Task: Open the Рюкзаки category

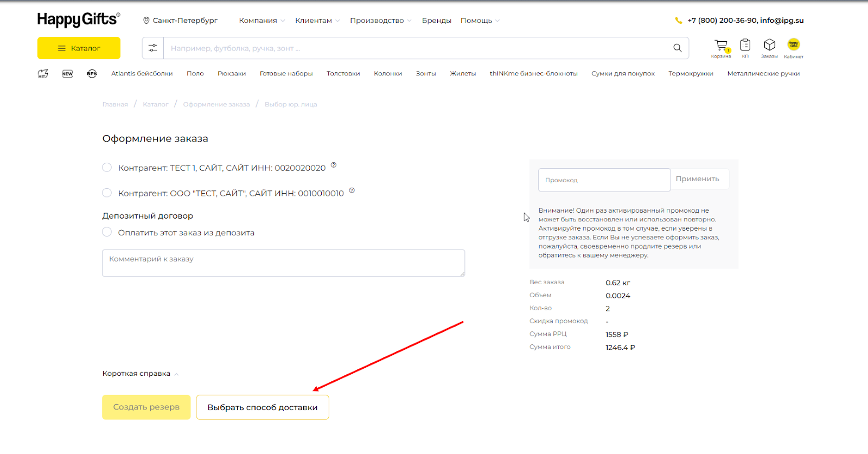Action: 232,74
